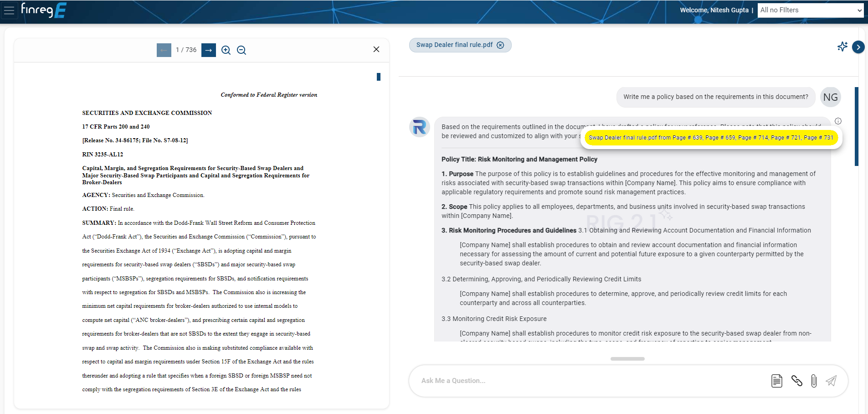868x414 pixels.
Task: Click the page indicator 1 / 736
Action: (x=186, y=50)
